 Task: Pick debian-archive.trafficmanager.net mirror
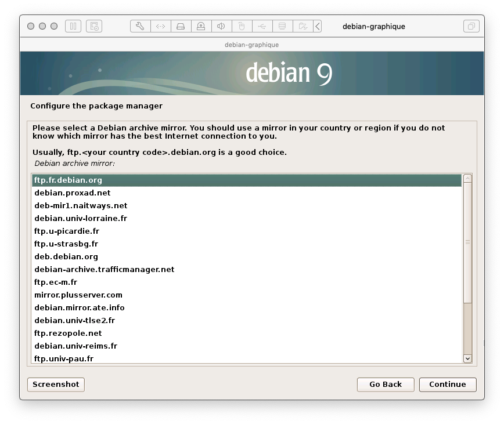coord(247,270)
